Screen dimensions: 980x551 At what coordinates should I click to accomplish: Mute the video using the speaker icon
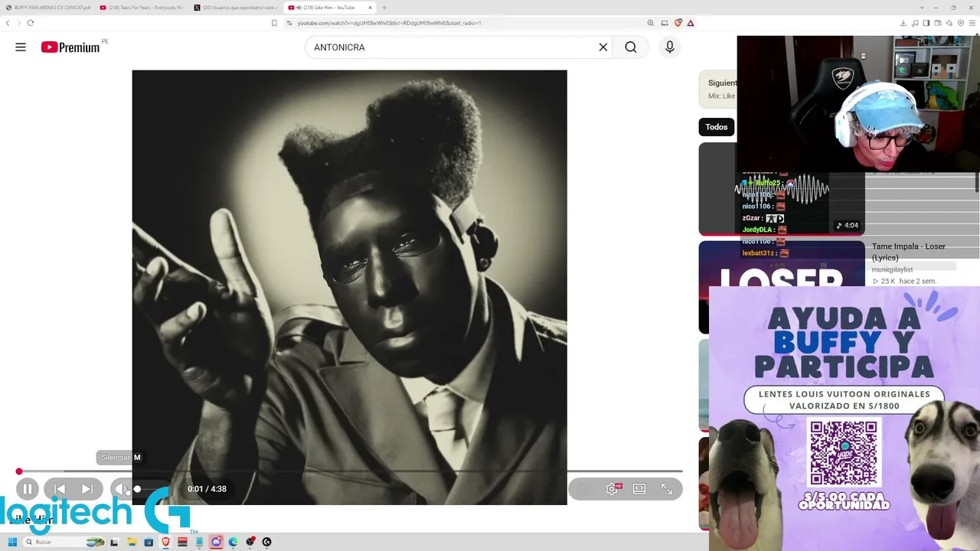(x=121, y=489)
